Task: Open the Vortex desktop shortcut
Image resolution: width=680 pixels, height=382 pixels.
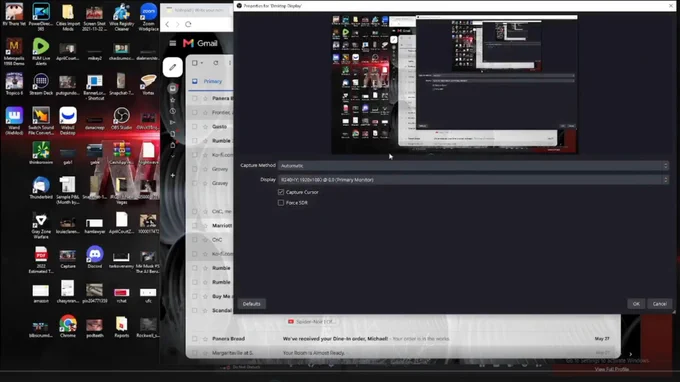Action: pyautogui.click(x=148, y=84)
